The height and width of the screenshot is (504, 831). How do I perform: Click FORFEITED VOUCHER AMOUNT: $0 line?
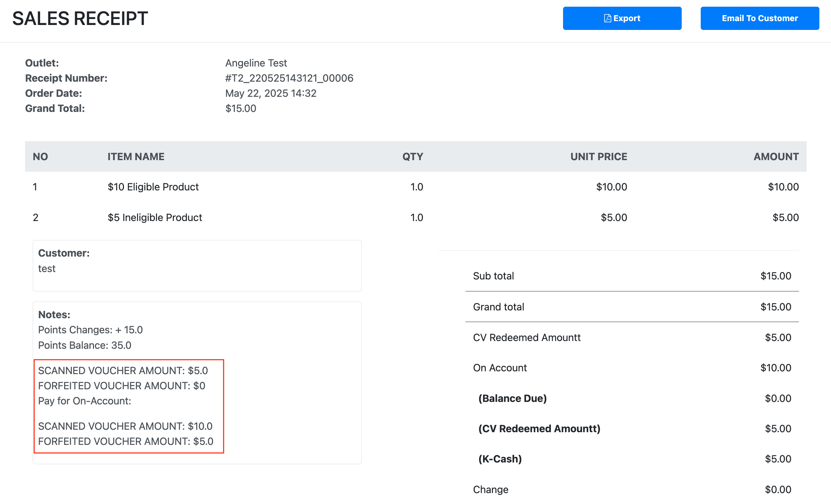tap(121, 386)
